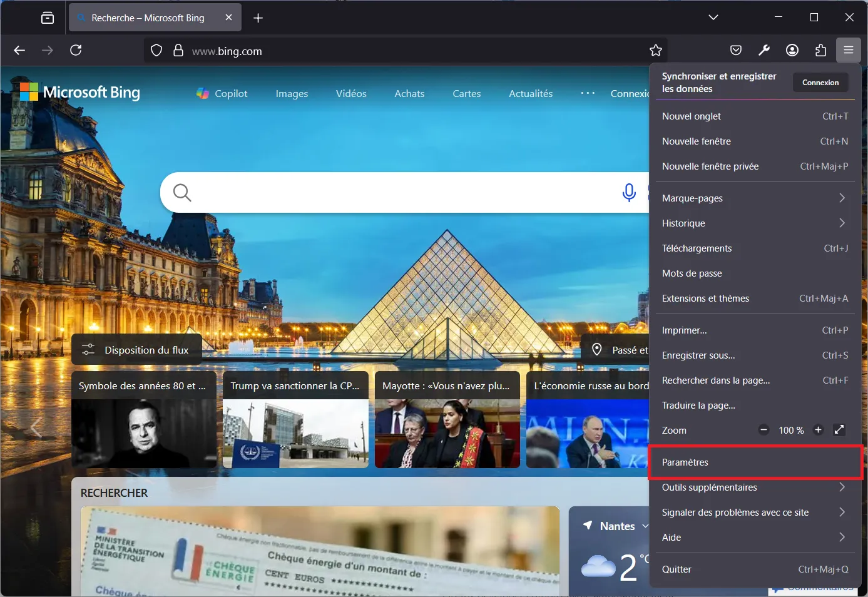Image resolution: width=868 pixels, height=597 pixels.
Task: Open the Achats link on Bing
Action: (x=409, y=93)
